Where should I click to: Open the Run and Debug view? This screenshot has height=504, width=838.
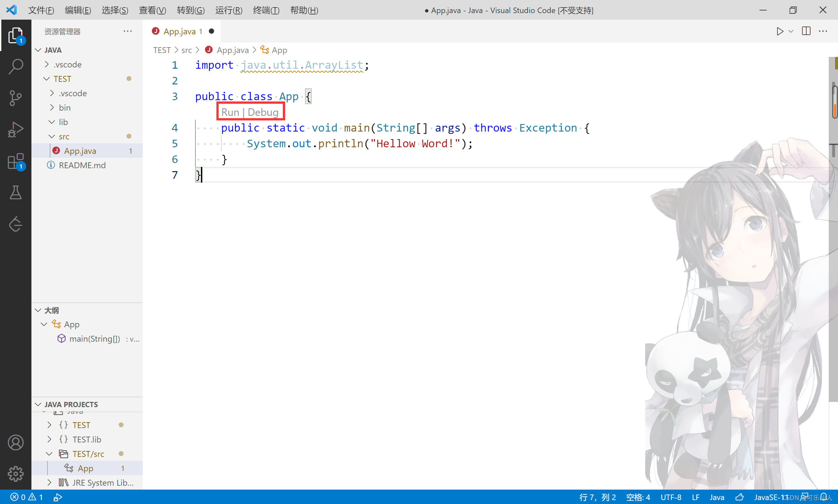(x=16, y=130)
